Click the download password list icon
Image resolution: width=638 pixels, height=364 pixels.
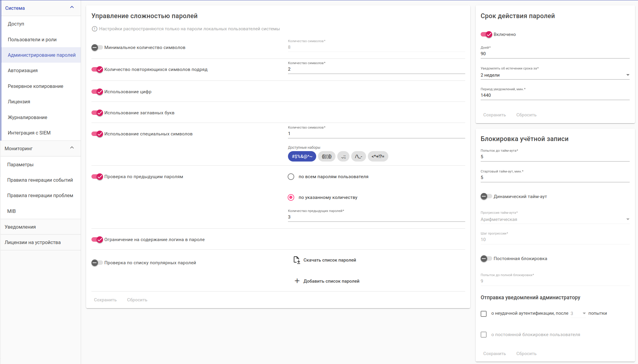(297, 260)
